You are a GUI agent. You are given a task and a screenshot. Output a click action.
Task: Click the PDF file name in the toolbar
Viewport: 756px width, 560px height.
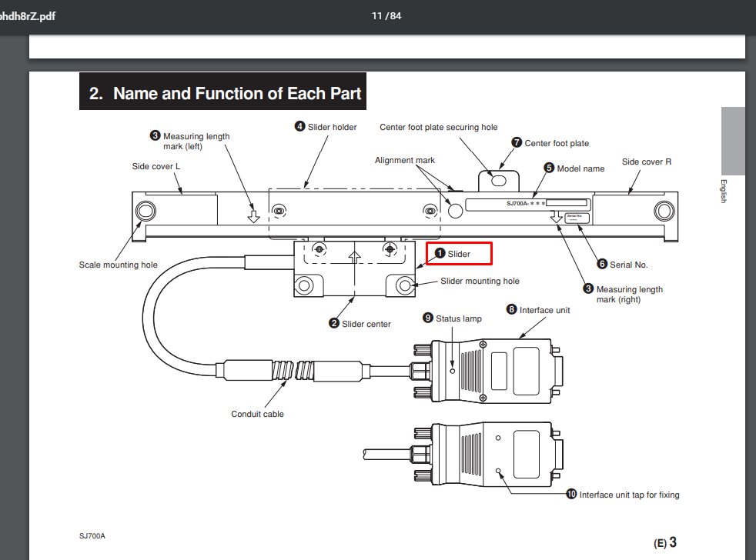coord(28,16)
